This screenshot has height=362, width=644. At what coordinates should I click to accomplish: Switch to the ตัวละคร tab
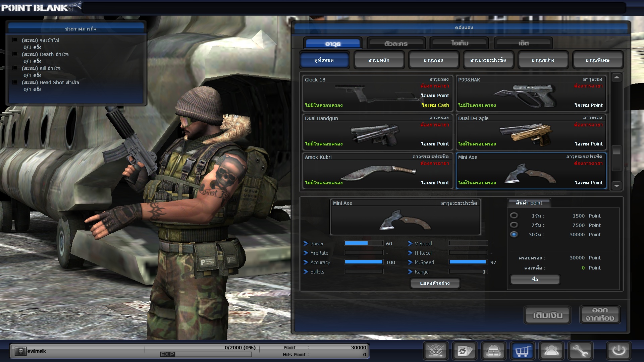tap(396, 44)
